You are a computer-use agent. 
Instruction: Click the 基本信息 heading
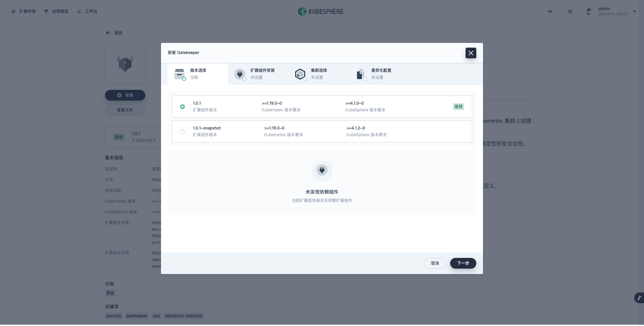[x=114, y=158]
